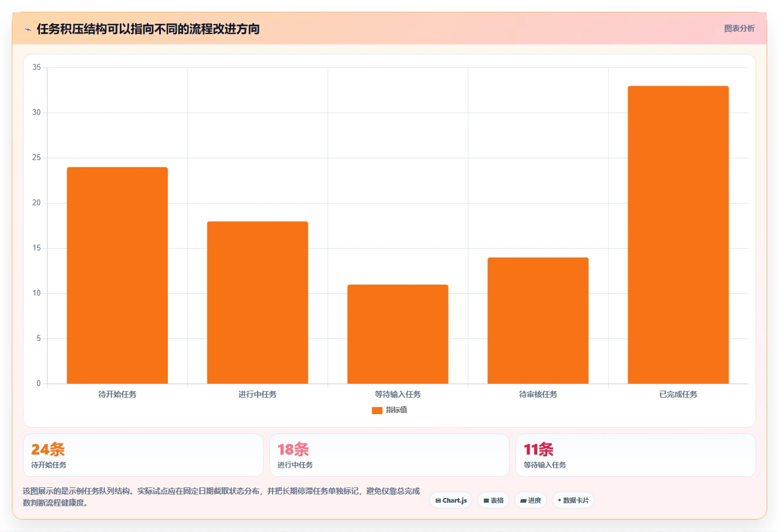Click the 待开始任务 bar in chart
This screenshot has width=779, height=532.
pyautogui.click(x=117, y=276)
